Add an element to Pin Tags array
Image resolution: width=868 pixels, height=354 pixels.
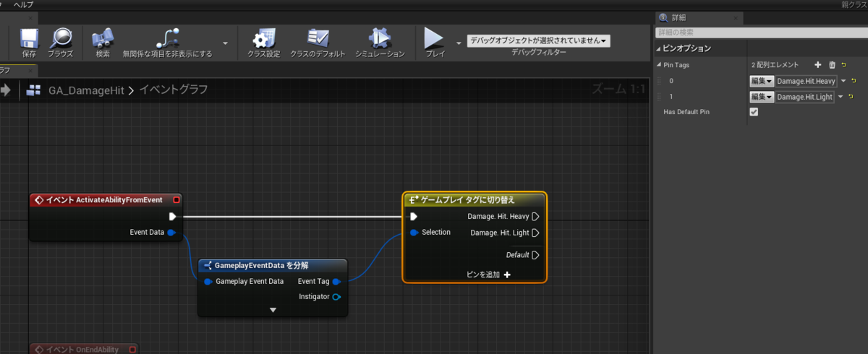818,65
